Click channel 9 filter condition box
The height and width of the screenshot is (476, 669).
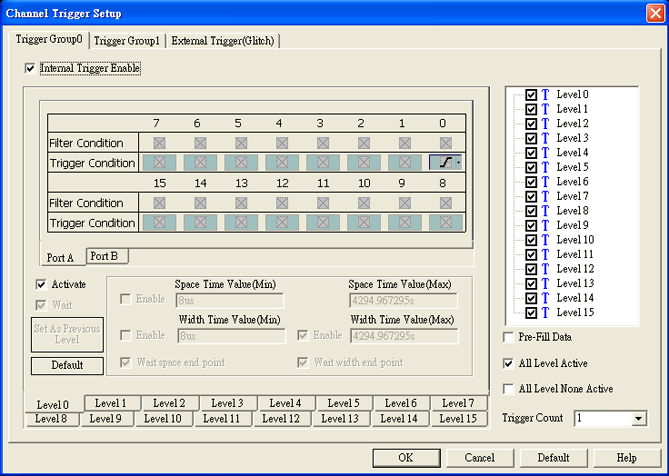pyautogui.click(x=404, y=203)
